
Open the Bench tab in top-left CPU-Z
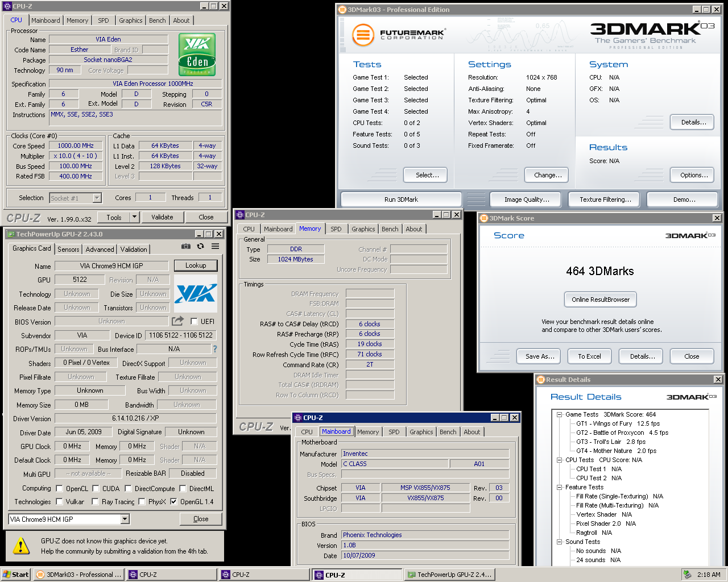[x=158, y=20]
